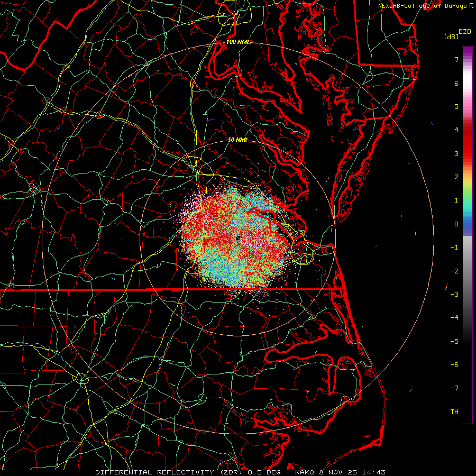The height and width of the screenshot is (476, 476).
Task: Click the black radar site dot at echo center
Action: (x=238, y=238)
